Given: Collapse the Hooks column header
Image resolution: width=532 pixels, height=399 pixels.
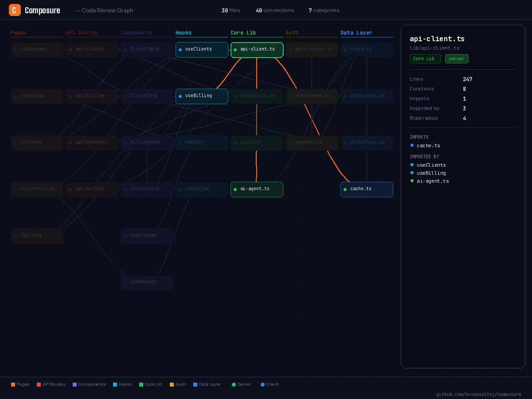Looking at the screenshot, I should coord(183,32).
